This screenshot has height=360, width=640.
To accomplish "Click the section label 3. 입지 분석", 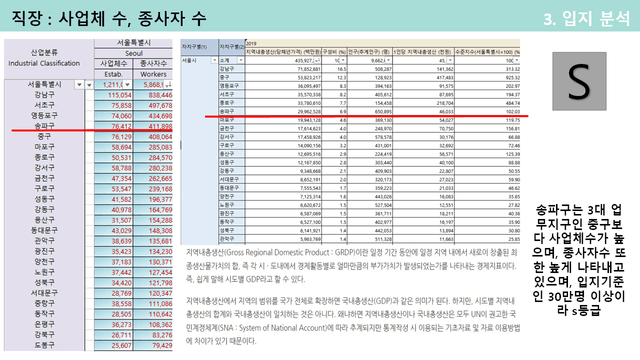I will [x=587, y=18].
